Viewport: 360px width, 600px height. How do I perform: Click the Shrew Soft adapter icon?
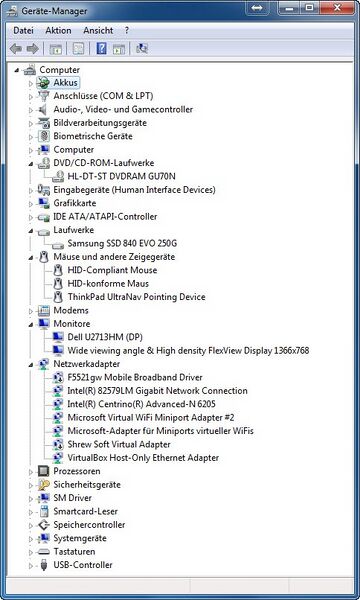pyautogui.click(x=58, y=444)
